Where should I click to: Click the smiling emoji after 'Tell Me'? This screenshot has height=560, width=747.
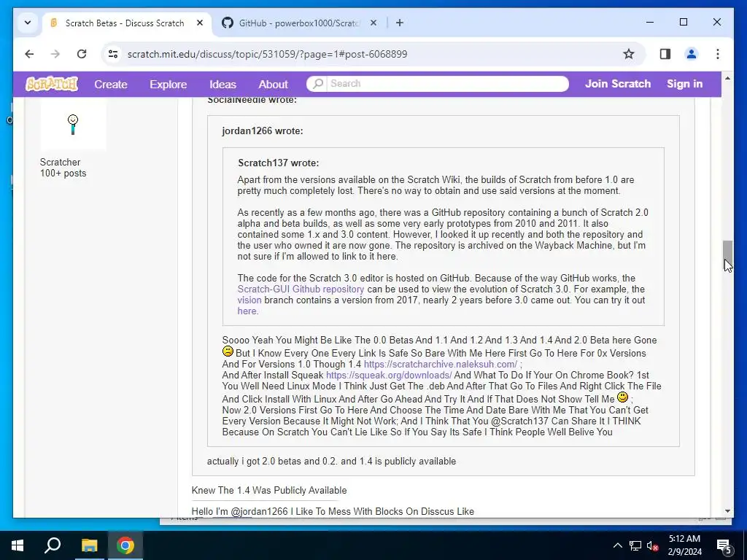[x=622, y=397]
